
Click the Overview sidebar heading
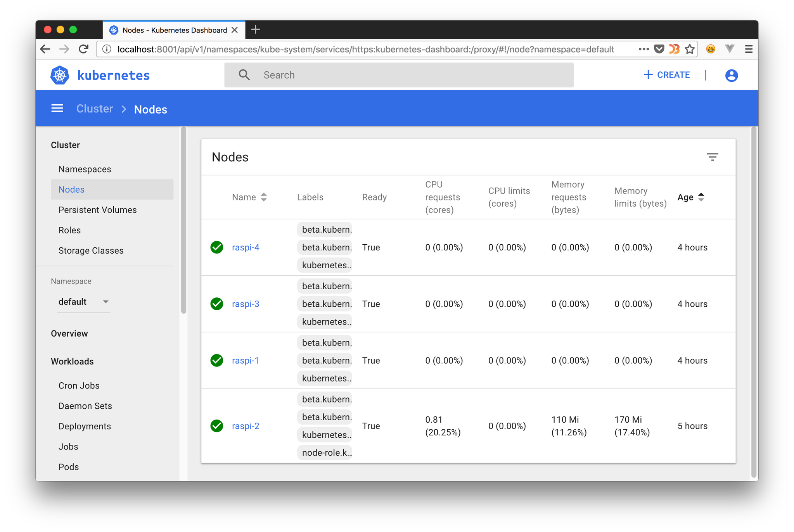(x=69, y=333)
